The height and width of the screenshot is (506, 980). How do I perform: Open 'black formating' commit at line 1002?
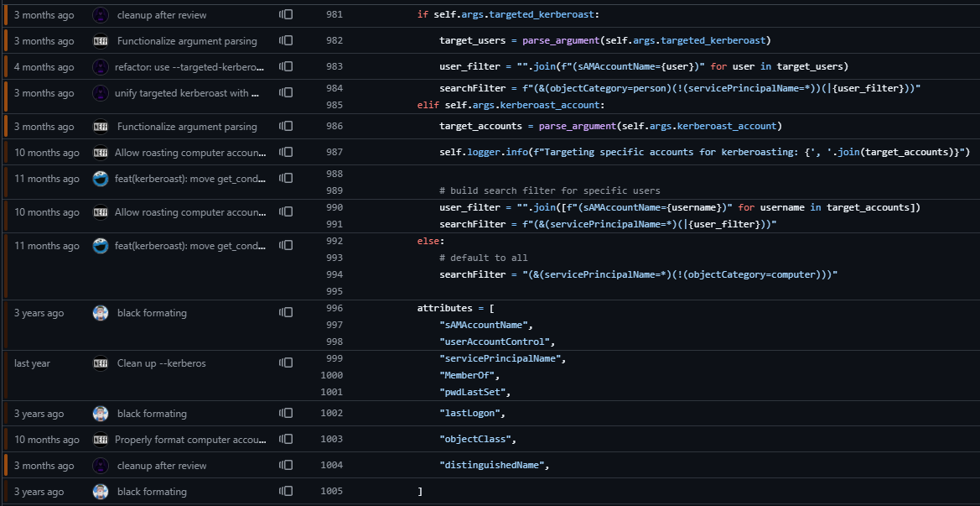(152, 414)
